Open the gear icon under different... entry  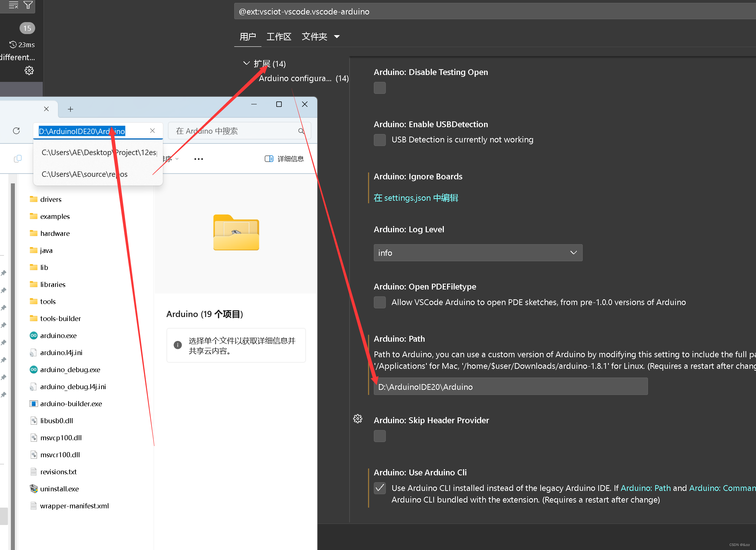pyautogui.click(x=29, y=70)
